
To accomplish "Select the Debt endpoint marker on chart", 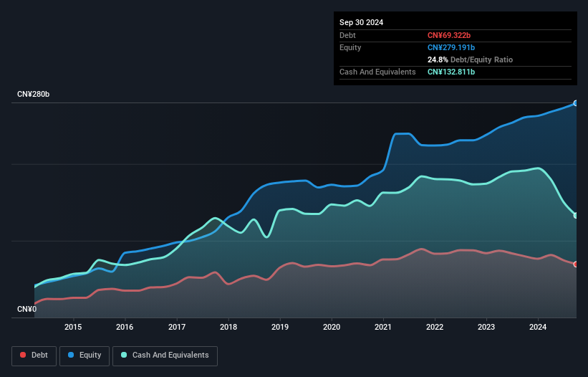I will [576, 264].
